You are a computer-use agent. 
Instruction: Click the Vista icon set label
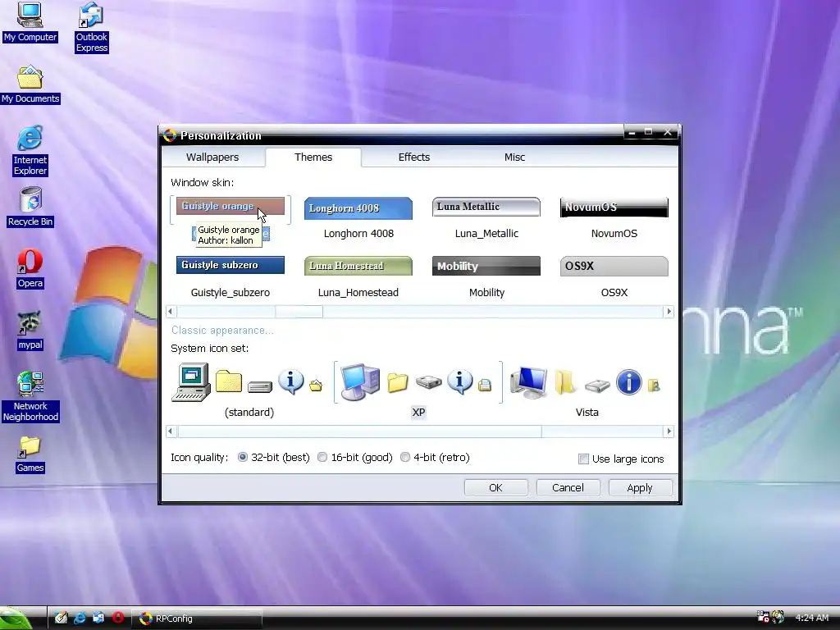pyautogui.click(x=587, y=412)
